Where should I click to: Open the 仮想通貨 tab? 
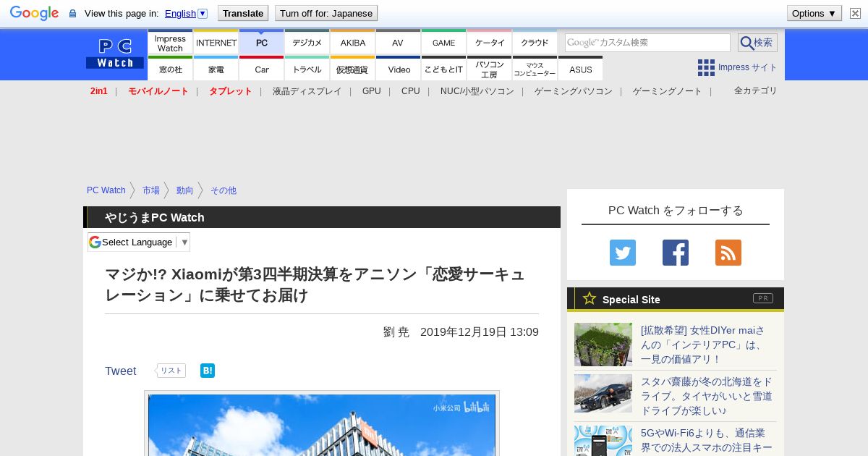[x=353, y=69]
